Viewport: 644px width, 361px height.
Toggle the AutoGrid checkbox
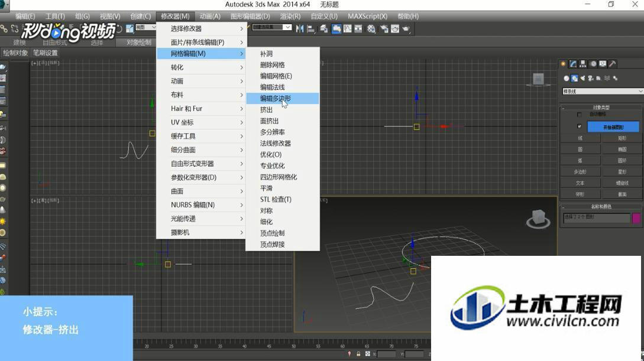579,115
